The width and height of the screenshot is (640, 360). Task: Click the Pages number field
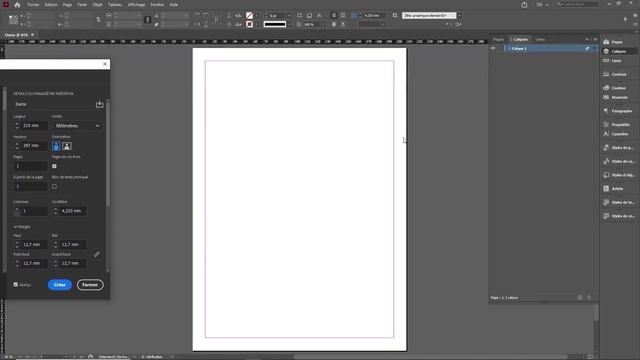[x=31, y=166]
